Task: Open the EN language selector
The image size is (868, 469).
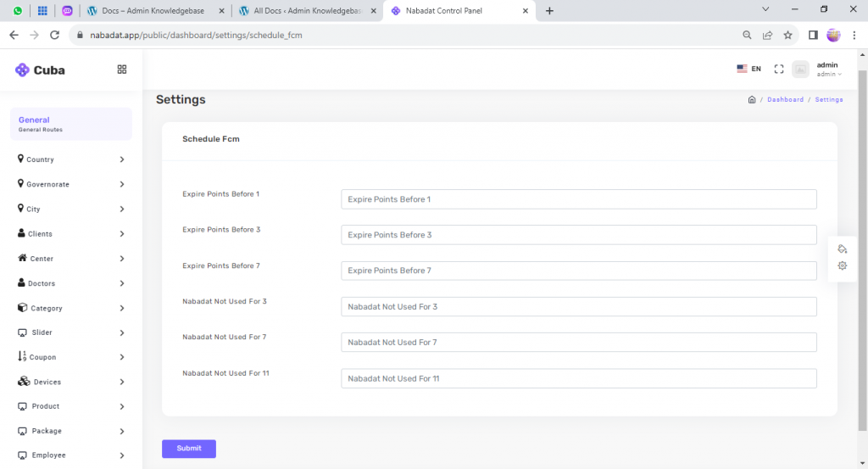Action: 748,69
